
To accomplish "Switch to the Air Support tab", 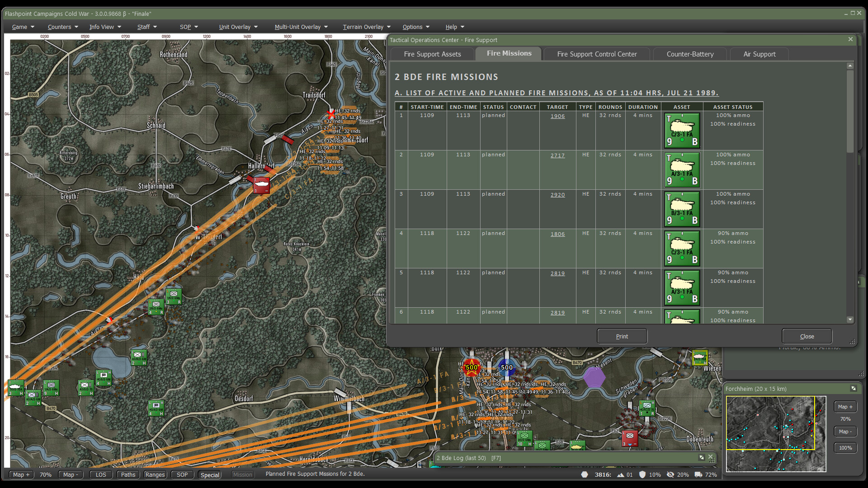I will pyautogui.click(x=759, y=54).
